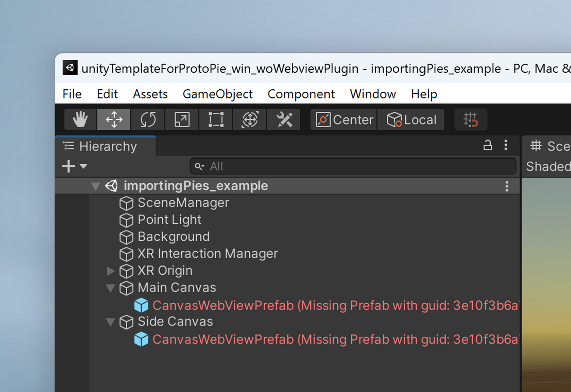Click the Hierarchy search field

pos(353,166)
